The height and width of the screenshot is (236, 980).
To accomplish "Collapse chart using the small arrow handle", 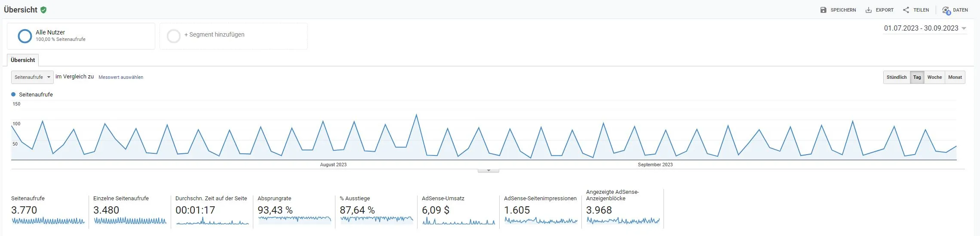I will click(x=488, y=171).
